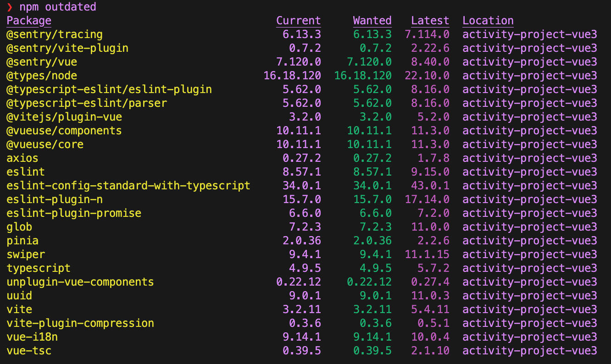
Task: Select the @sentry/vite-plugin package name
Action: pos(67,48)
